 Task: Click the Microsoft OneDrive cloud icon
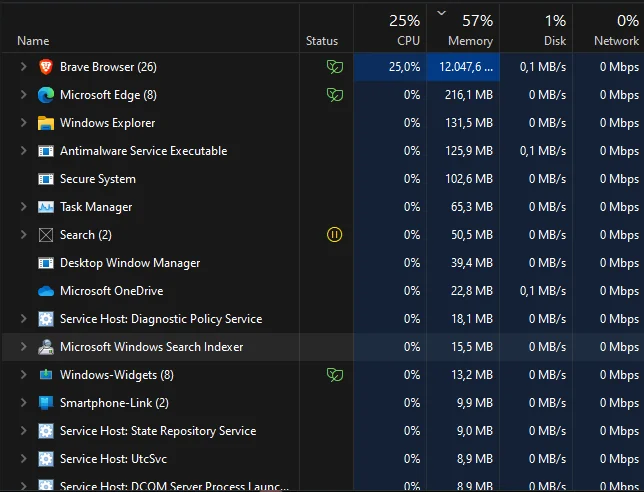point(46,291)
